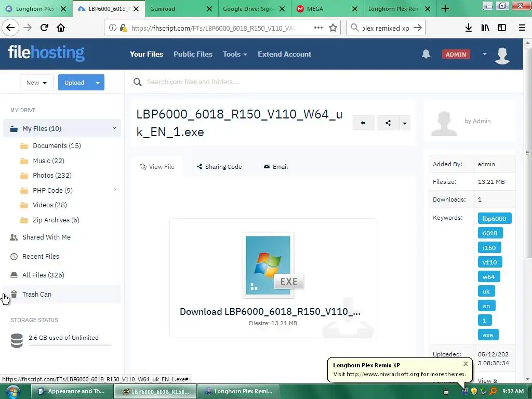Click the storage usage bar under 2.6 GB used

point(70,345)
